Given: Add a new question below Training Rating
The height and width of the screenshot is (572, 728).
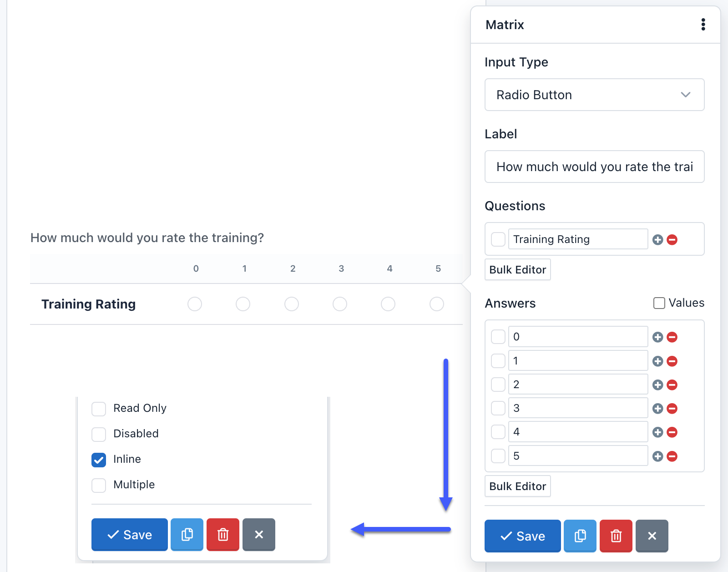Looking at the screenshot, I should pos(657,239).
